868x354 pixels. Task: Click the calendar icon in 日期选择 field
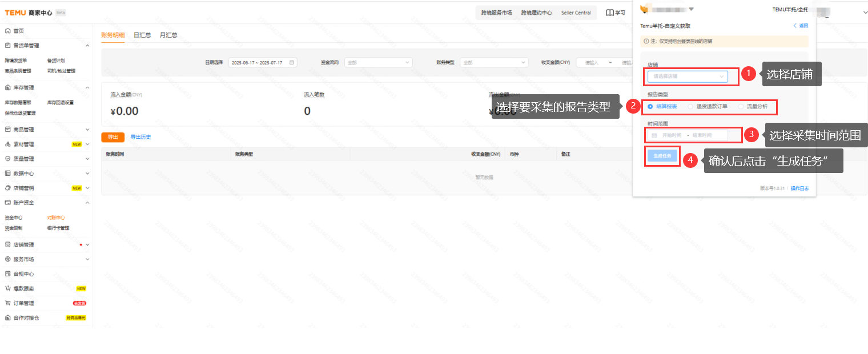click(292, 63)
